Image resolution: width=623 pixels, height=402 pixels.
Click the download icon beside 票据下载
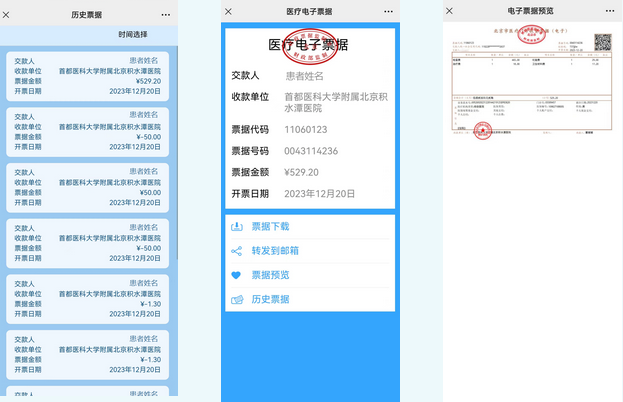(x=237, y=227)
